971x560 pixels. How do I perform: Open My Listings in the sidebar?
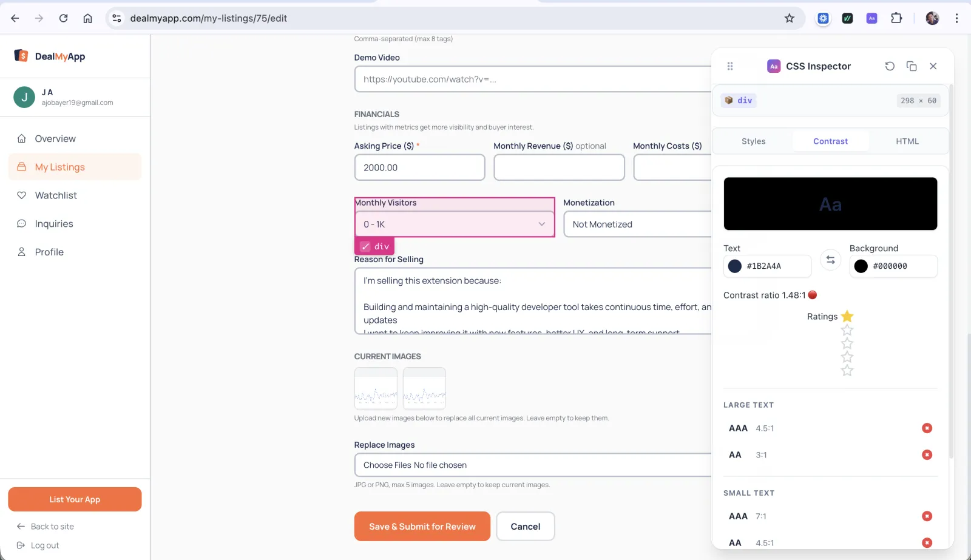click(75, 167)
